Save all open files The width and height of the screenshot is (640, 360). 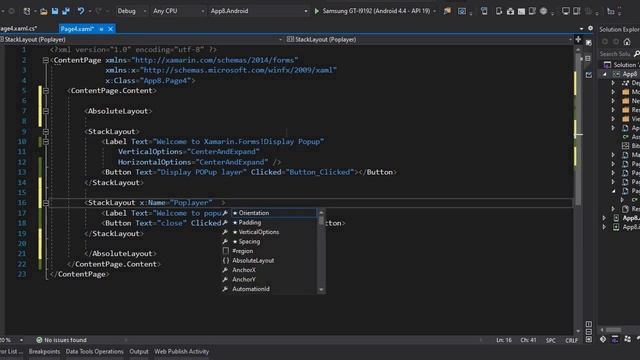[66, 11]
